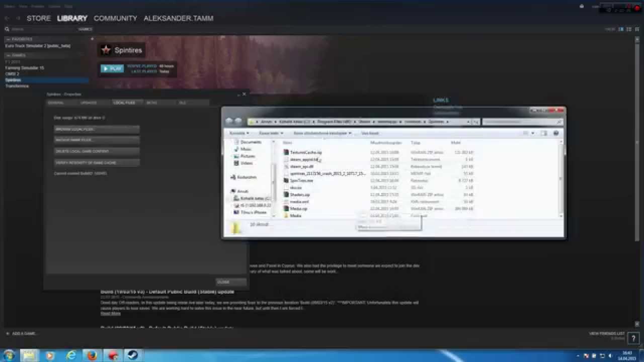644x362 pixels.
Task: Open Windows Explorer from the taskbar
Action: pyautogui.click(x=29, y=355)
